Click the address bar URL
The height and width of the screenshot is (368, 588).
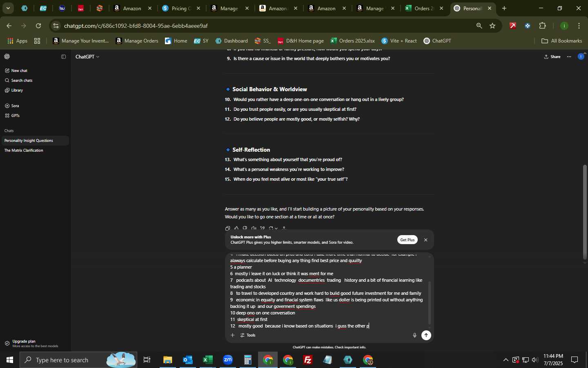click(x=136, y=26)
